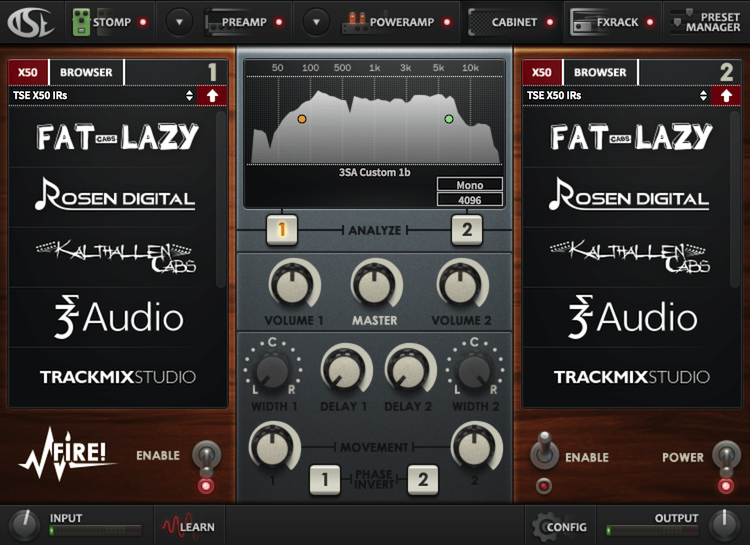Image resolution: width=750 pixels, height=545 pixels.
Task: Switch to the CABINET section
Action: [x=514, y=22]
